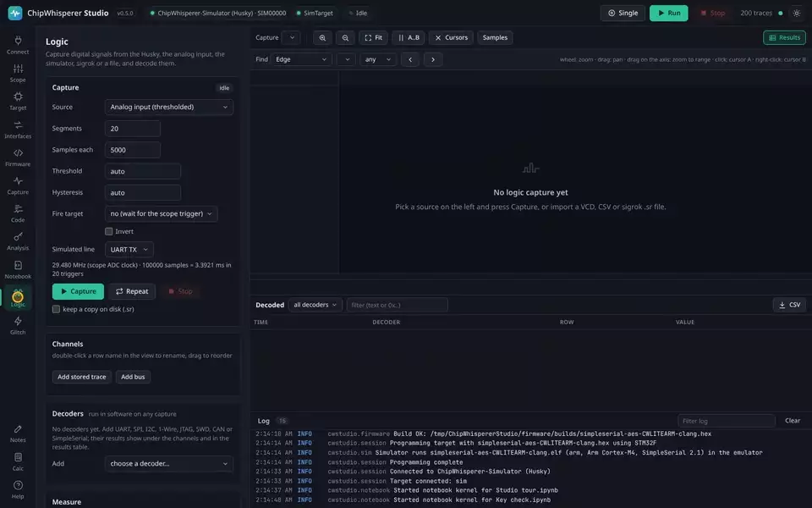Click the Threshold input field
This screenshot has width=812, height=508.
point(143,171)
